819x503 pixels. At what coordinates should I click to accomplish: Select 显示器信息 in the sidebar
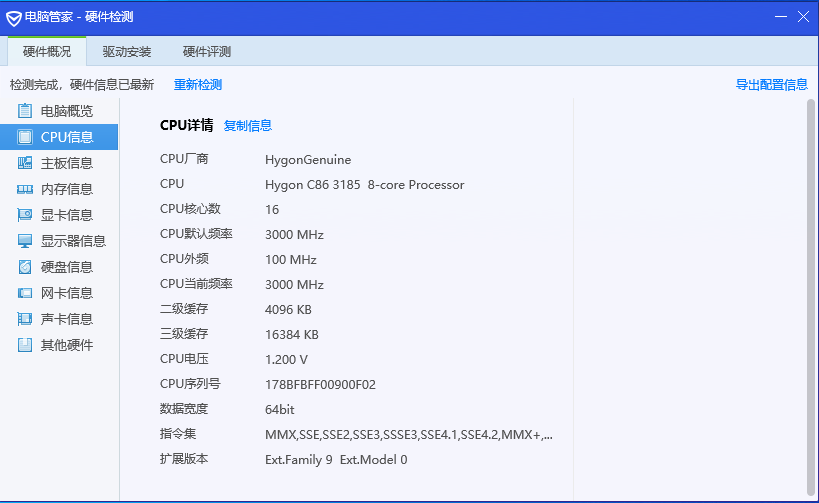pyautogui.click(x=59, y=241)
